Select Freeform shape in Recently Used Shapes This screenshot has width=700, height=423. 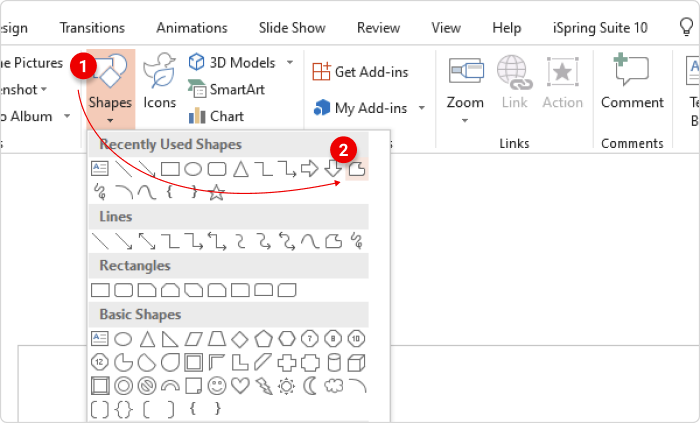pyautogui.click(x=357, y=169)
